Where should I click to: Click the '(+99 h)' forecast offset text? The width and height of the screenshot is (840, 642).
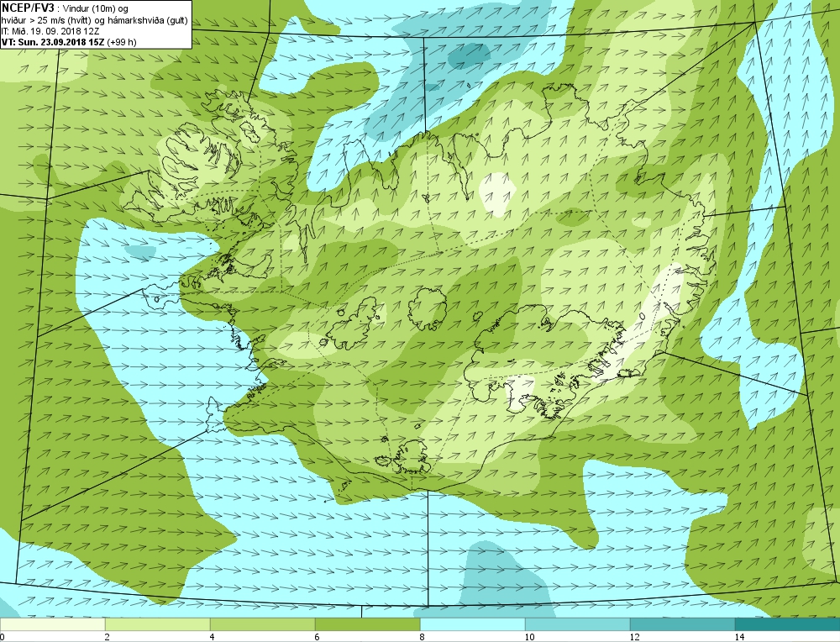click(122, 42)
